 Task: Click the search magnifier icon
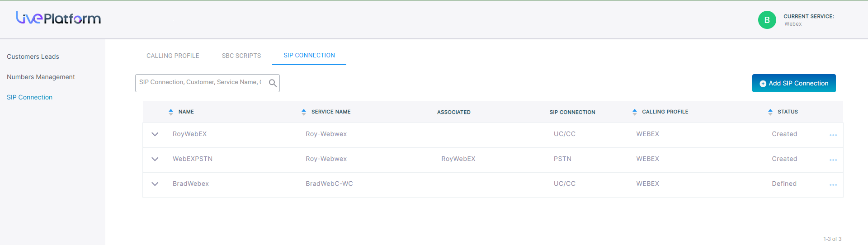coord(273,83)
